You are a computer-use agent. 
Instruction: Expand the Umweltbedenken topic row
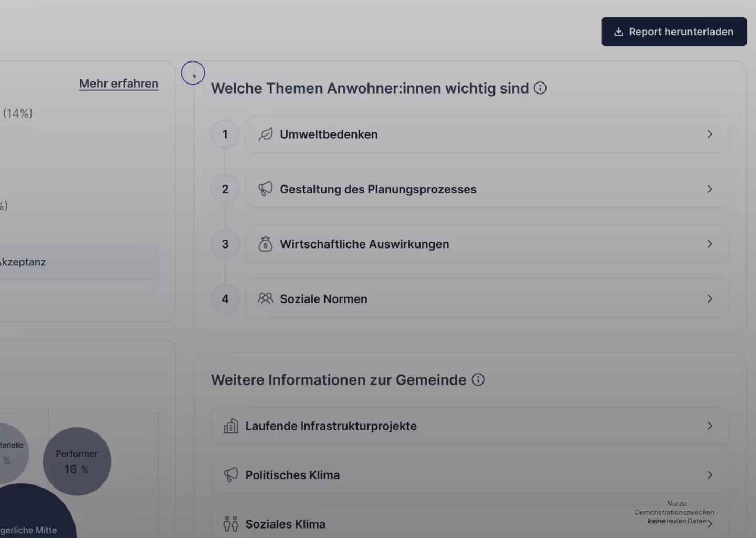710,134
